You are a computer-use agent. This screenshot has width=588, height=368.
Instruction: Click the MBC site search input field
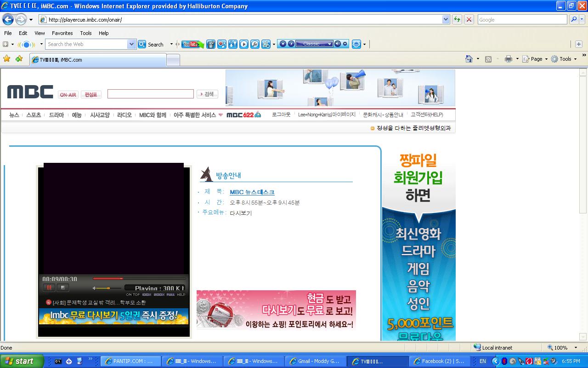pyautogui.click(x=151, y=94)
